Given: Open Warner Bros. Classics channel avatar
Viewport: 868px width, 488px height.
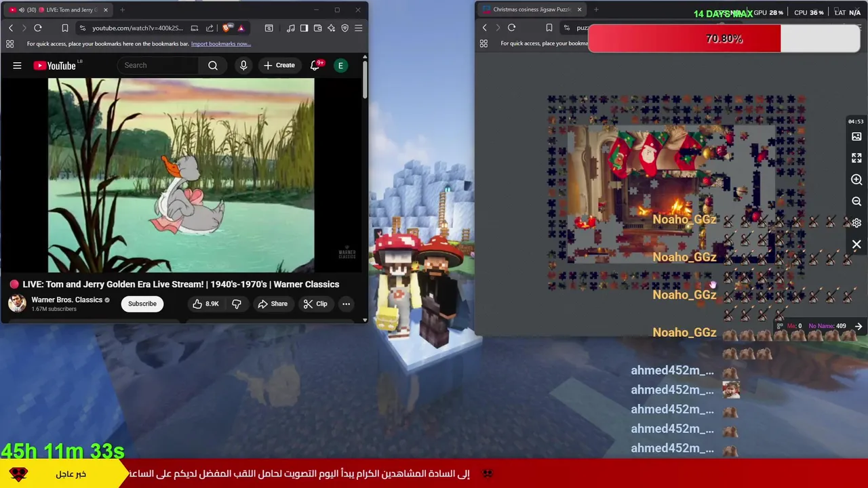Looking at the screenshot, I should point(17,303).
